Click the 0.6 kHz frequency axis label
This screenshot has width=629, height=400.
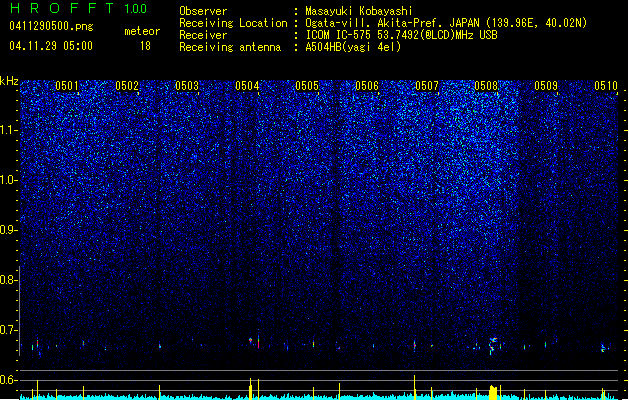(x=8, y=380)
